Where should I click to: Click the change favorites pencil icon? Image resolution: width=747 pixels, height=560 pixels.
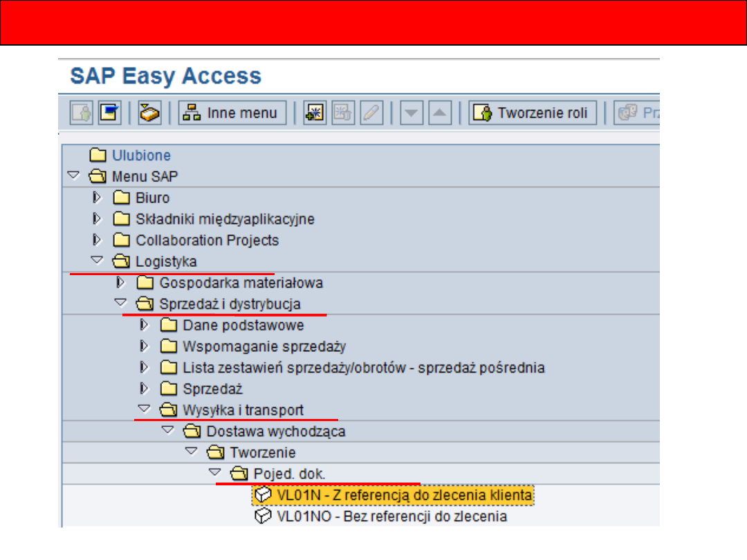(x=372, y=113)
